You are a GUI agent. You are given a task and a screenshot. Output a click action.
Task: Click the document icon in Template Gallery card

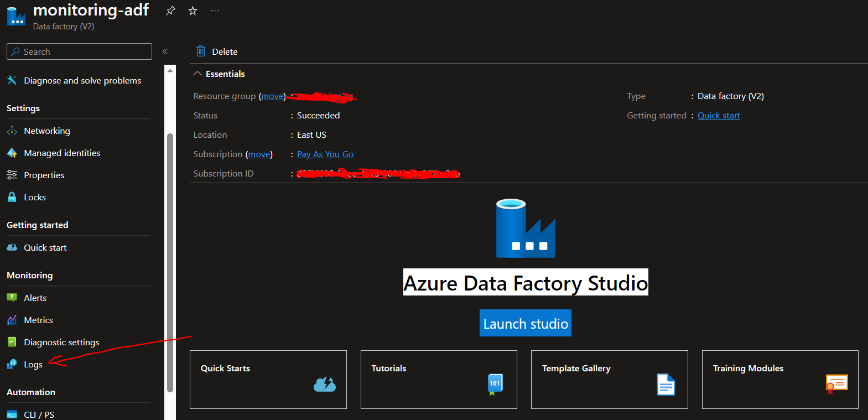pyautogui.click(x=666, y=385)
